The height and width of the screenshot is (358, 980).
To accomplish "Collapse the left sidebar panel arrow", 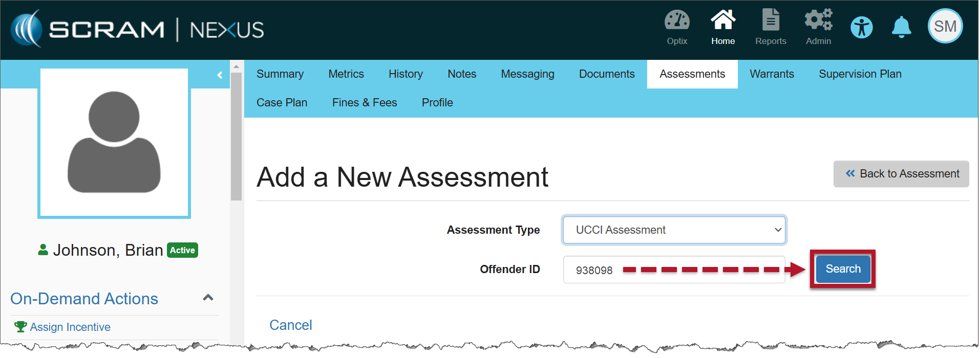I will tap(220, 75).
